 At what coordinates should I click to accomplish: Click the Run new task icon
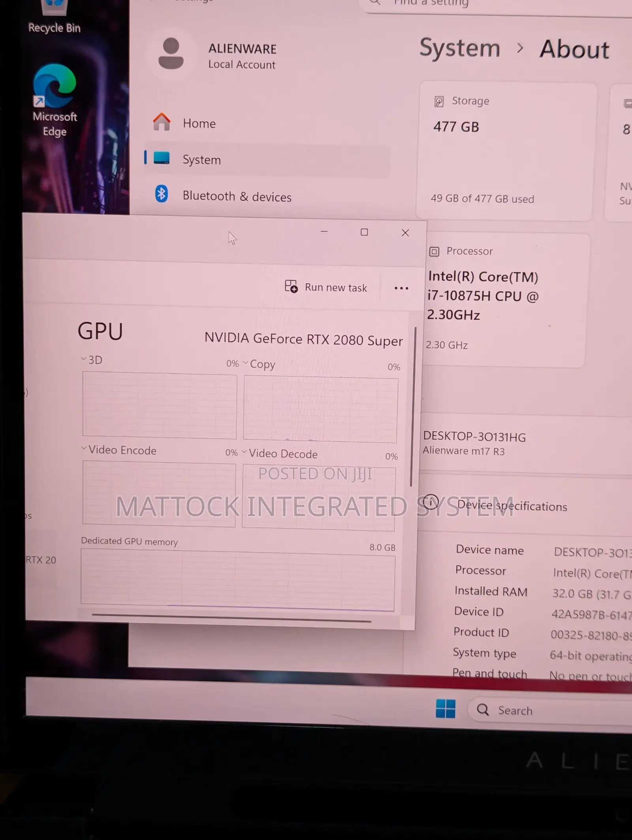tap(291, 286)
